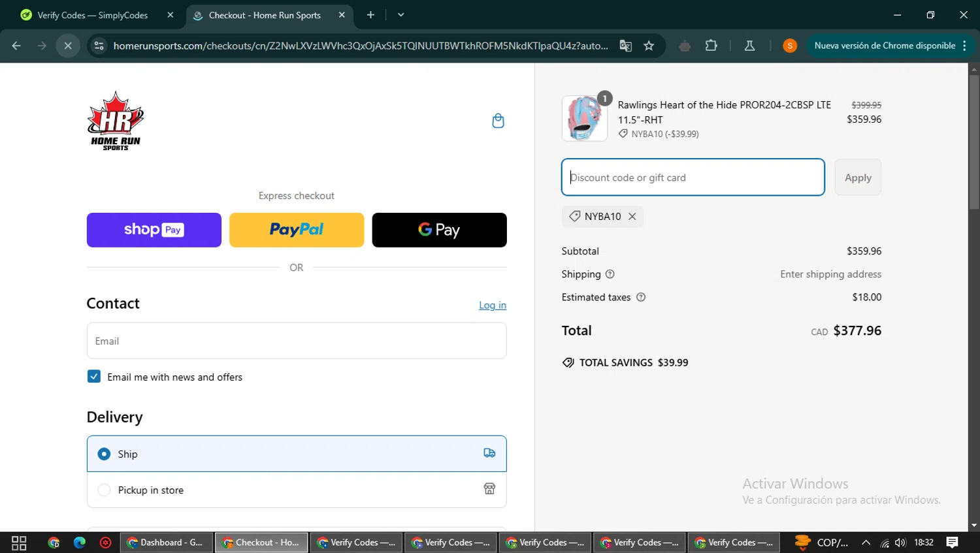Stop loading the page
The width and height of the screenshot is (980, 553).
tap(68, 46)
